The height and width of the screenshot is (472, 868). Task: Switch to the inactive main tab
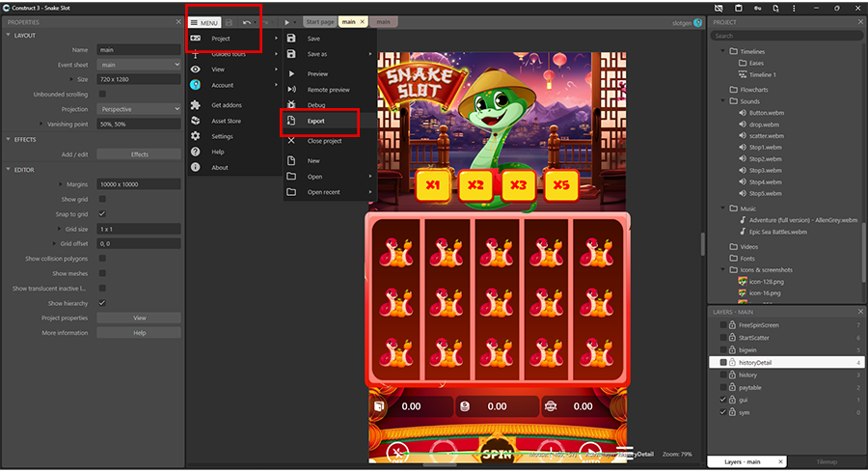coord(383,22)
